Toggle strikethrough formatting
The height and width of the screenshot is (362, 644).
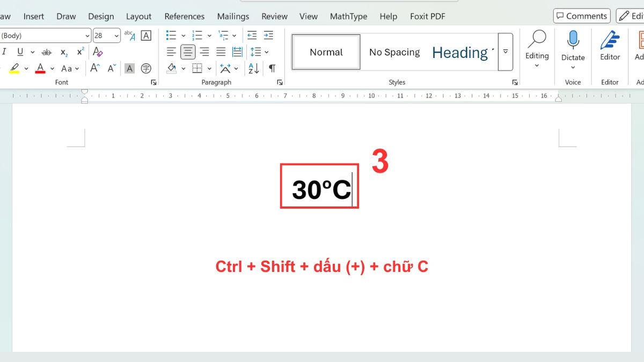pos(47,52)
